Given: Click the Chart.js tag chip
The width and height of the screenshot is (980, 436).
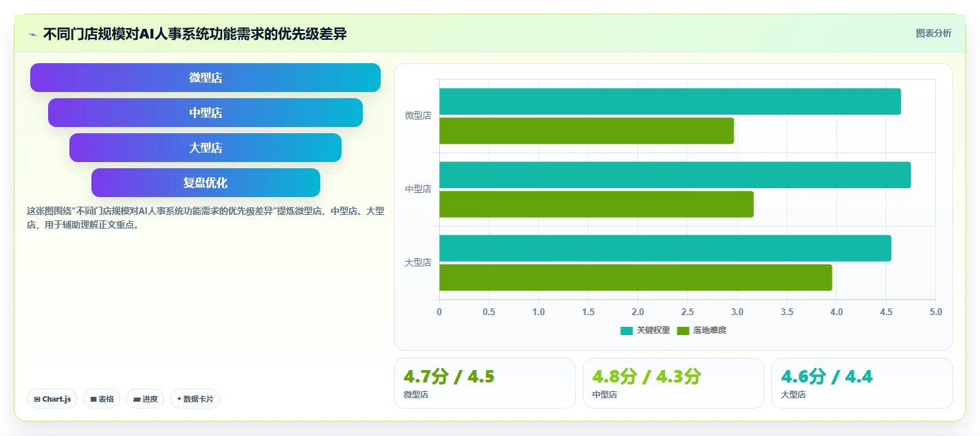Looking at the screenshot, I should click(x=52, y=399).
